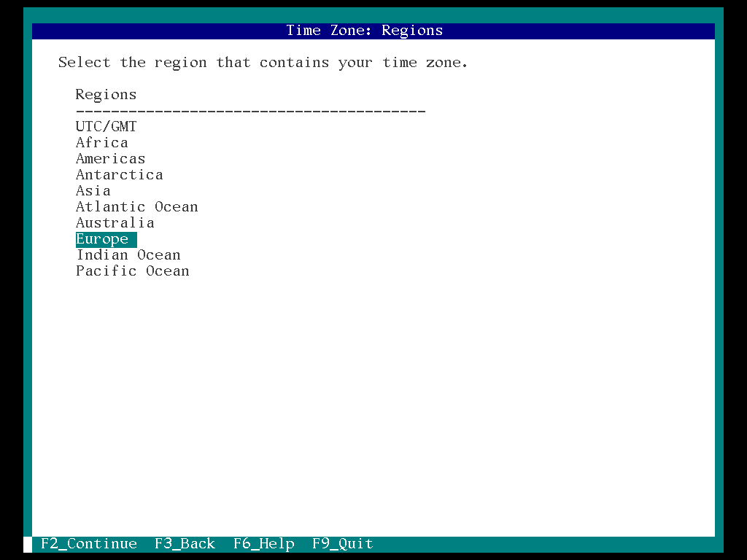Exit installer with F9_Quit
Viewport: 747px width, 560px height.
[x=343, y=543]
